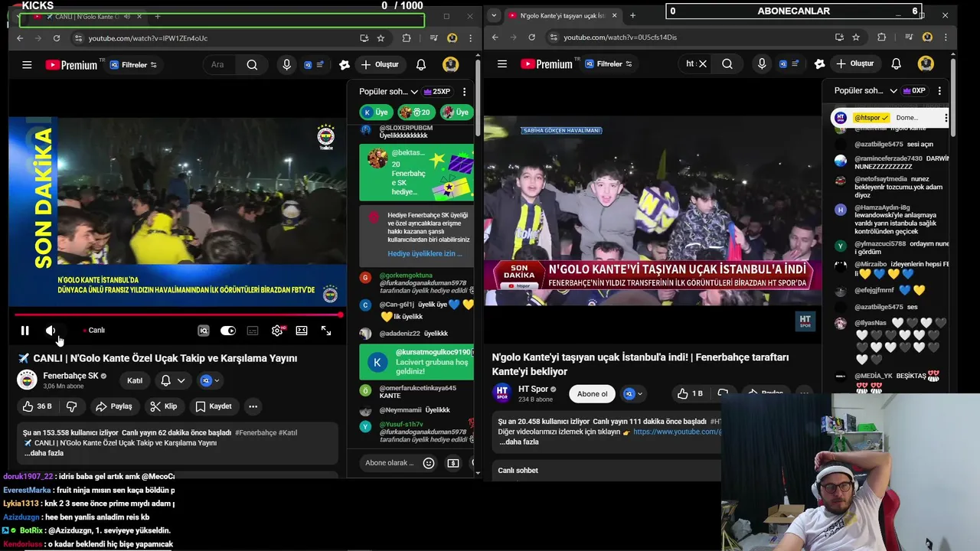Open left live chat three-dot options
Image resolution: width=980 pixels, height=551 pixels.
(x=464, y=92)
